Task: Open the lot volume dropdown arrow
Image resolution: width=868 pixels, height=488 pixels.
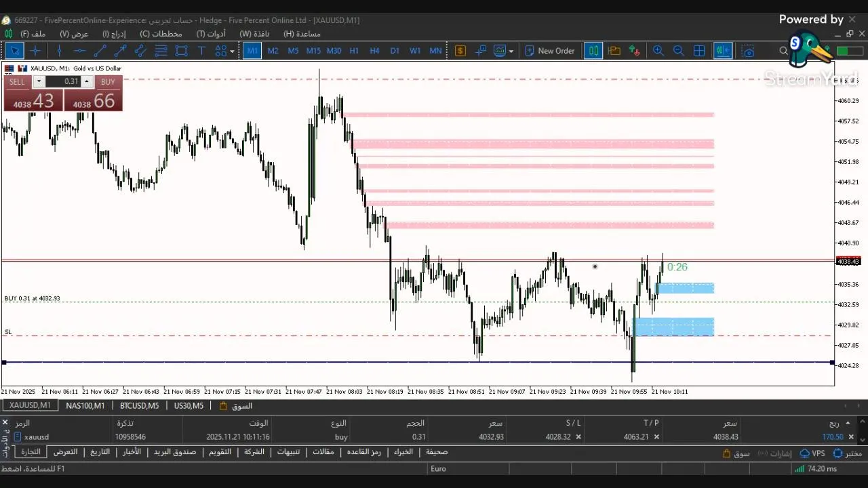Action: tap(39, 81)
